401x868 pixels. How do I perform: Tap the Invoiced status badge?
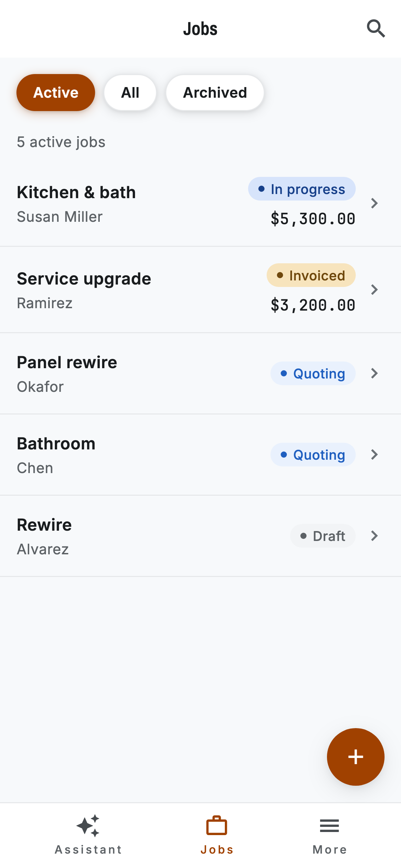pyautogui.click(x=311, y=275)
